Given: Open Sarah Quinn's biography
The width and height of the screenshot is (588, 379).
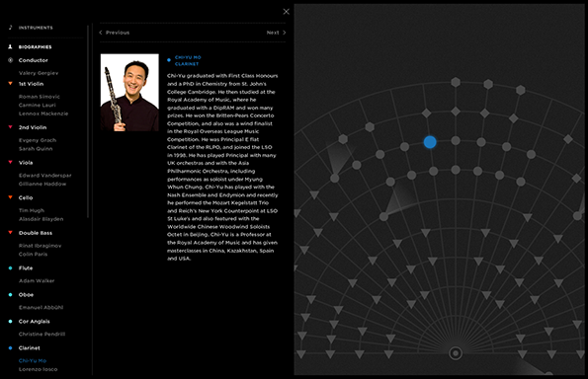Looking at the screenshot, I should [x=36, y=149].
